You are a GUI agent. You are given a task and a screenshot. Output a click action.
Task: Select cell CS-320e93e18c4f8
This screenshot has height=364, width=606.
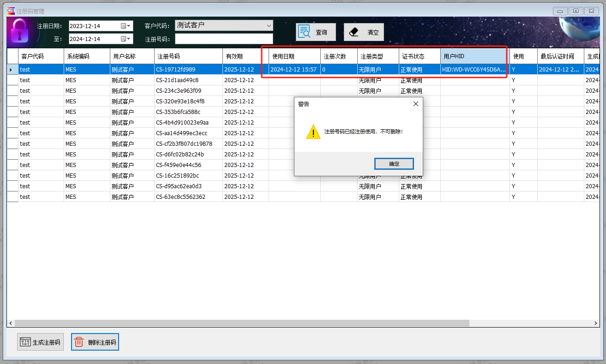(188, 101)
